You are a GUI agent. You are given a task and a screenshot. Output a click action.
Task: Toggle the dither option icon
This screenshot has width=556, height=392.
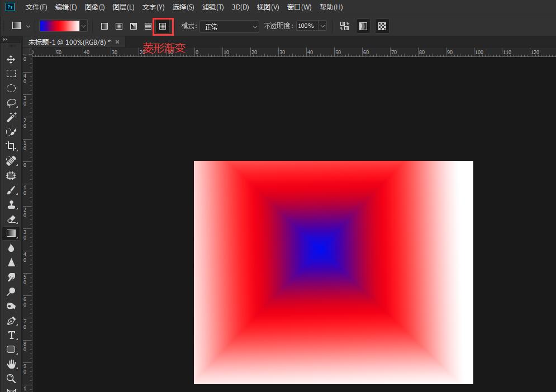tap(363, 26)
